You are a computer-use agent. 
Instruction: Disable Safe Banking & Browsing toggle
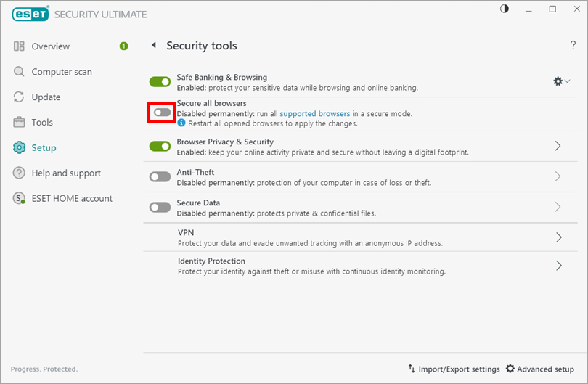[x=160, y=82]
